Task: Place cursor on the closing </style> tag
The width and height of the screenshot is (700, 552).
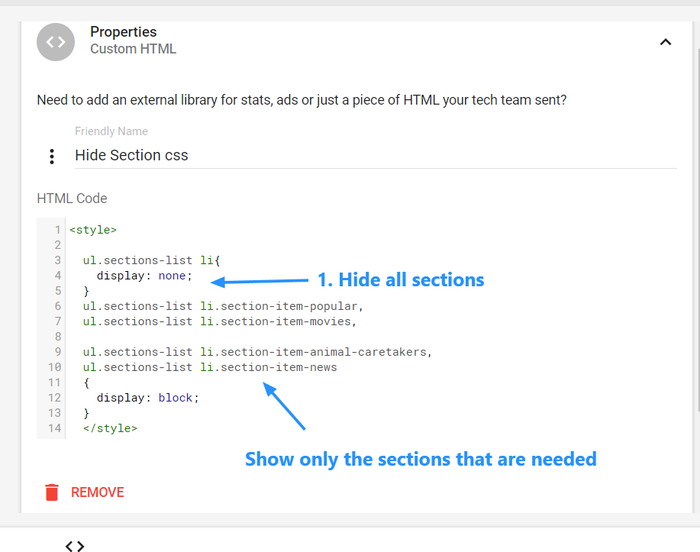Action: coord(110,428)
